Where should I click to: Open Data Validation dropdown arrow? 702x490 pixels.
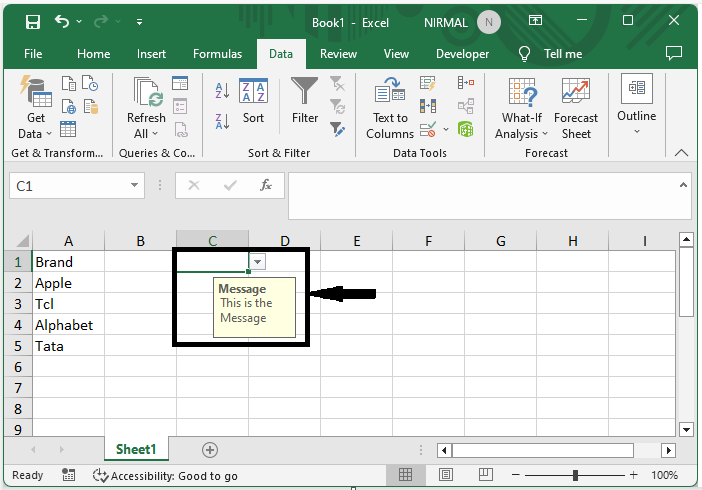[x=446, y=130]
